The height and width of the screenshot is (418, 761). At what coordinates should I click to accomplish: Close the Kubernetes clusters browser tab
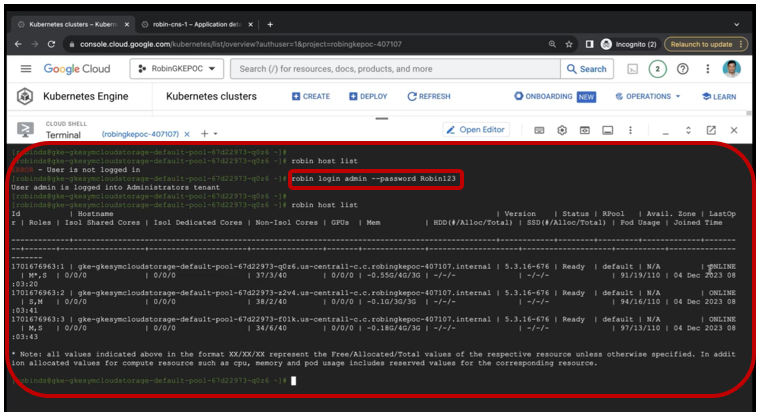click(x=127, y=24)
